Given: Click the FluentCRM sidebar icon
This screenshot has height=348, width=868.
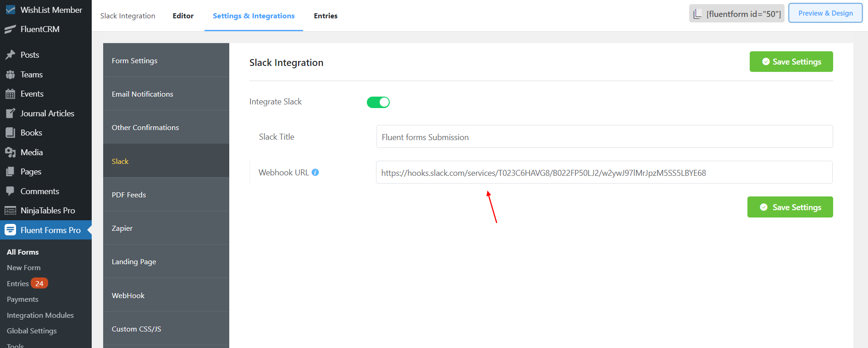Looking at the screenshot, I should pos(10,29).
